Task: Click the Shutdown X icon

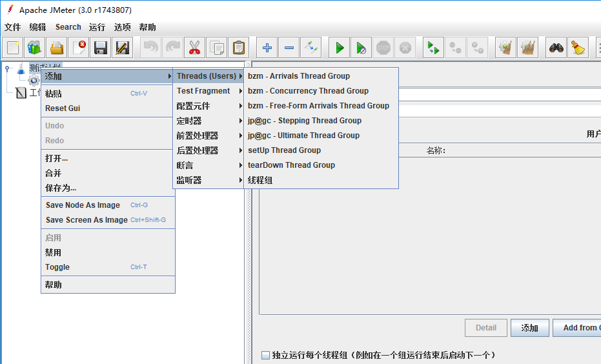Action: [x=405, y=48]
